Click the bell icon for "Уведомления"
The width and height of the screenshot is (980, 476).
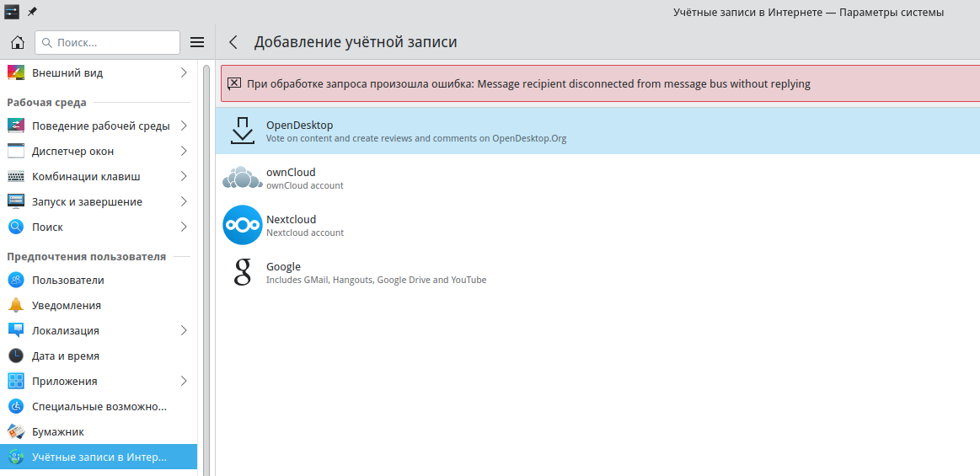[x=16, y=306]
